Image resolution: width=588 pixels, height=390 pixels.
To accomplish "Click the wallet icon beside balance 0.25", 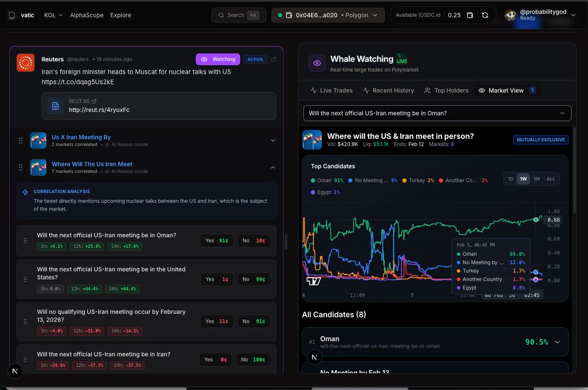I will click(470, 15).
